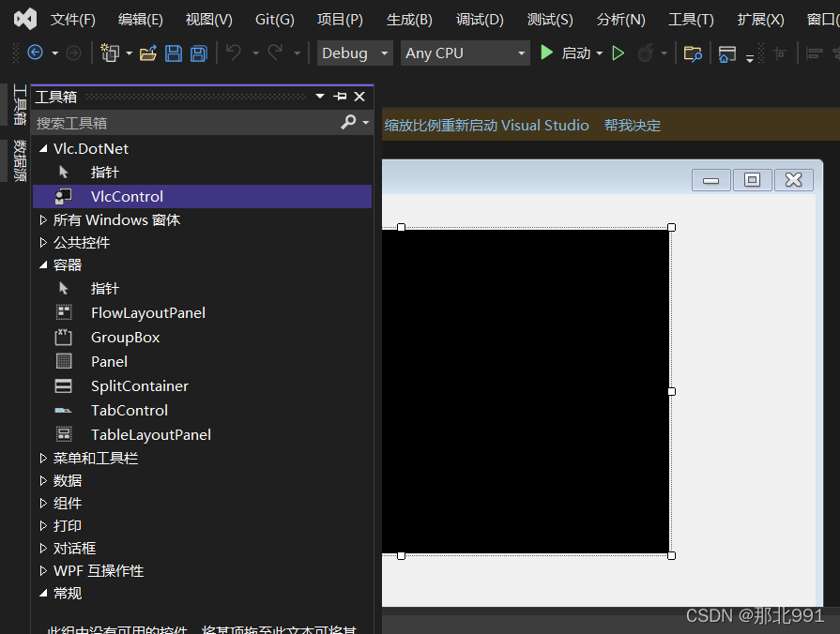Click the 全部保存 (Save All) icon
The height and width of the screenshot is (634, 840).
tap(197, 53)
